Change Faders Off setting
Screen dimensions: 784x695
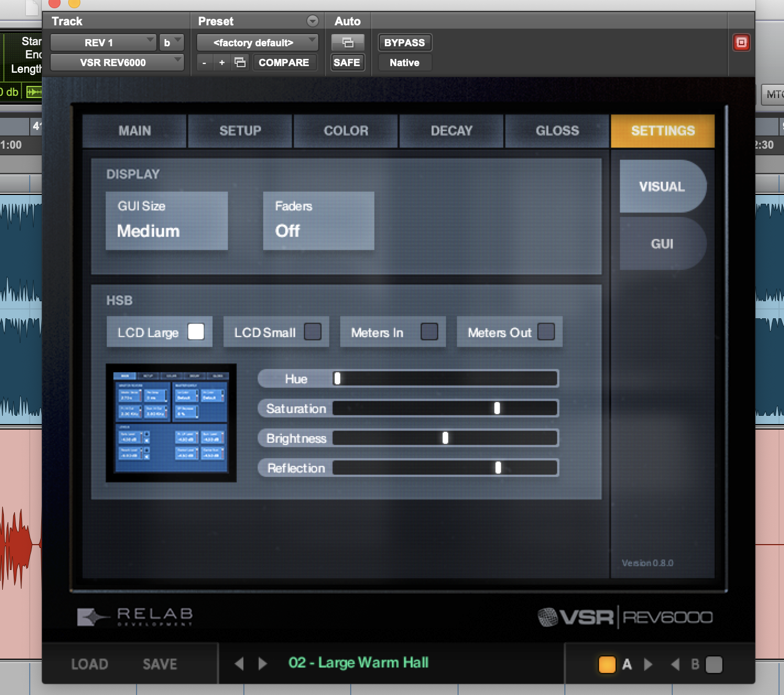[x=319, y=220]
